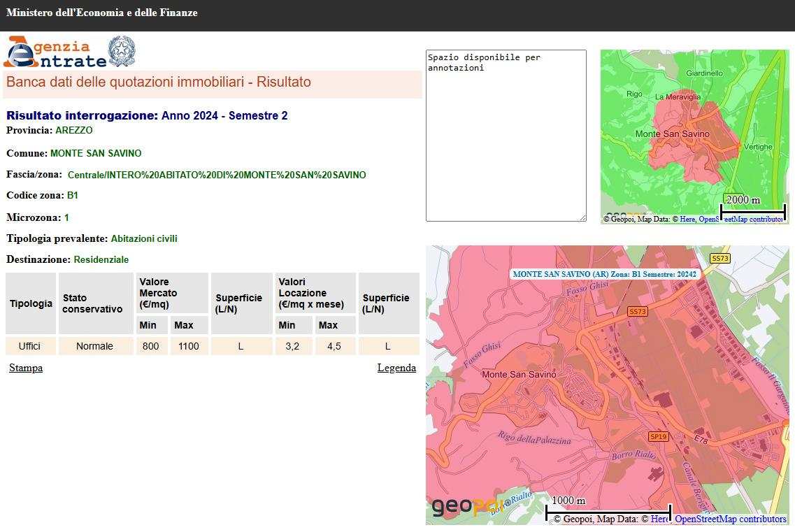Grab the annotation box resize handle

point(582,217)
